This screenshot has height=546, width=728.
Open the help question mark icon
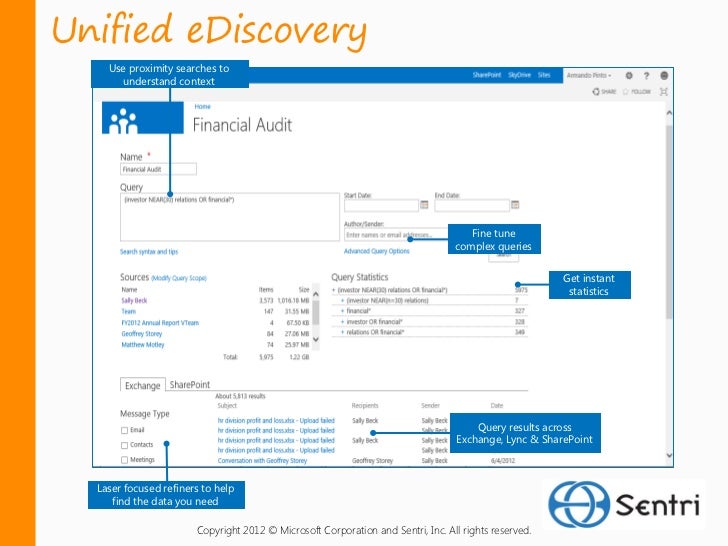[646, 75]
